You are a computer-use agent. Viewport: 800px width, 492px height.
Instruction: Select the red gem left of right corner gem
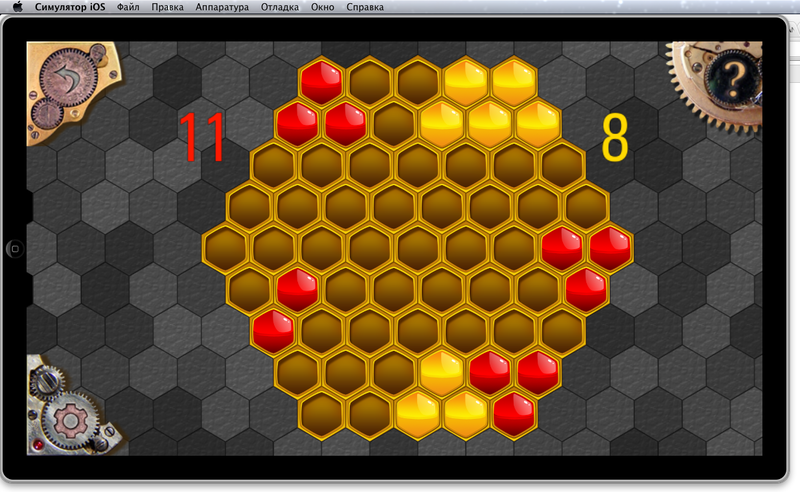tap(562, 249)
